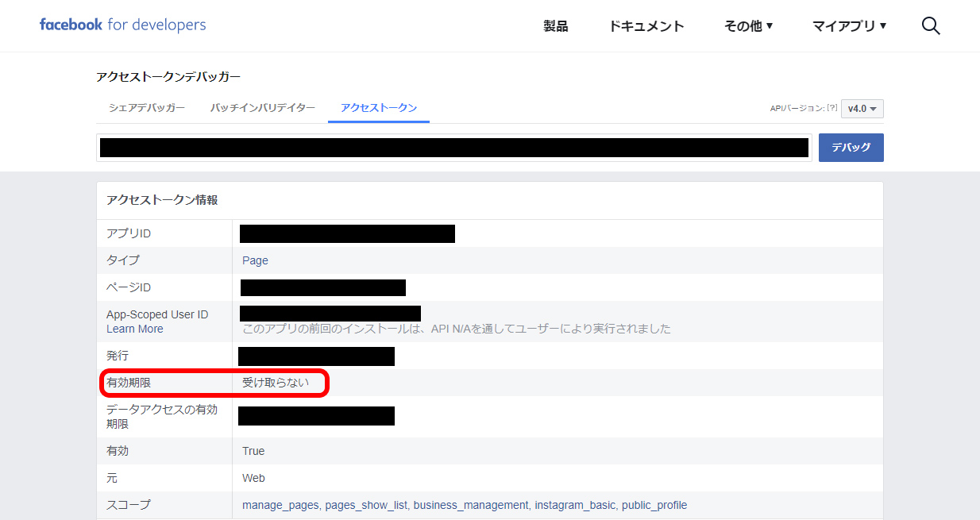Image resolution: width=980 pixels, height=520 pixels.
Task: Open the マイアプリ dropdown menu
Action: (848, 25)
